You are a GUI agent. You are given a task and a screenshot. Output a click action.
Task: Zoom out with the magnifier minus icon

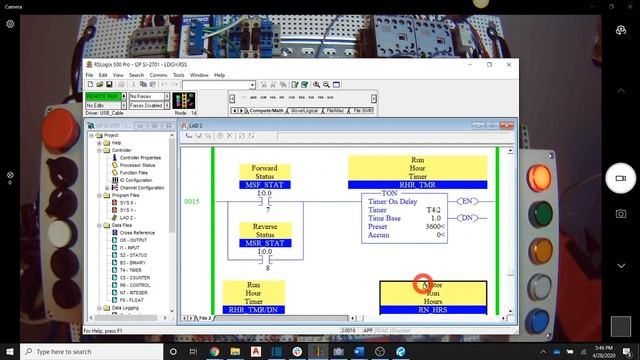pos(326,84)
